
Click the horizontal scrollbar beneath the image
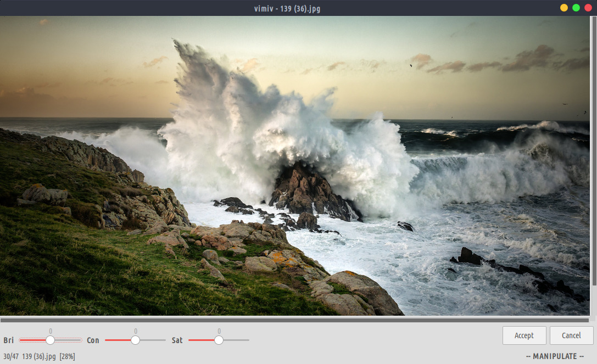(295, 320)
